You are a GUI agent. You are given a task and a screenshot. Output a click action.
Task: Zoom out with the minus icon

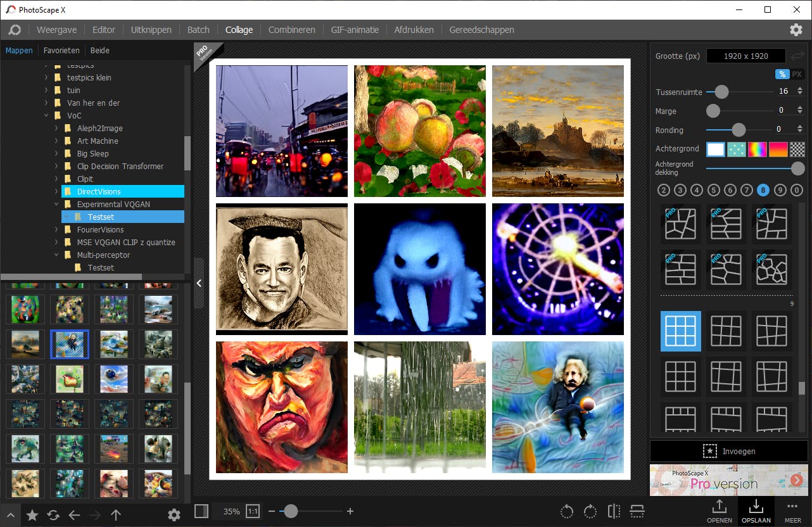click(272, 511)
